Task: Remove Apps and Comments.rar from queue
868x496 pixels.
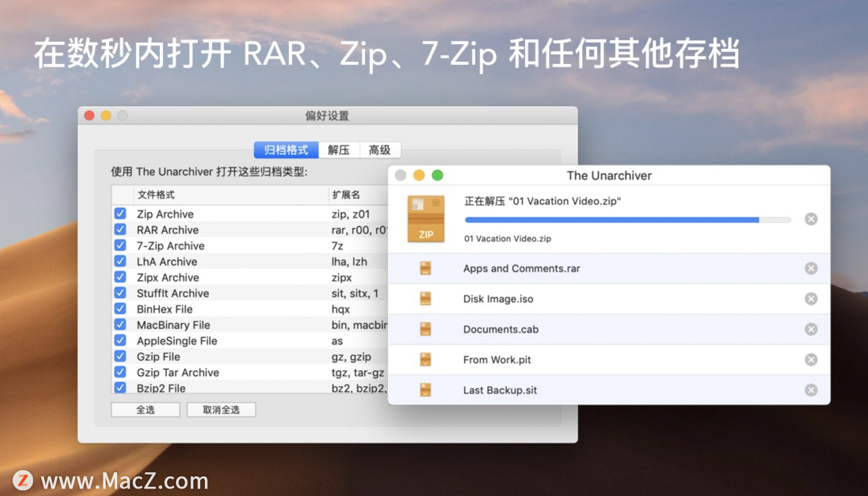Action: 811,268
